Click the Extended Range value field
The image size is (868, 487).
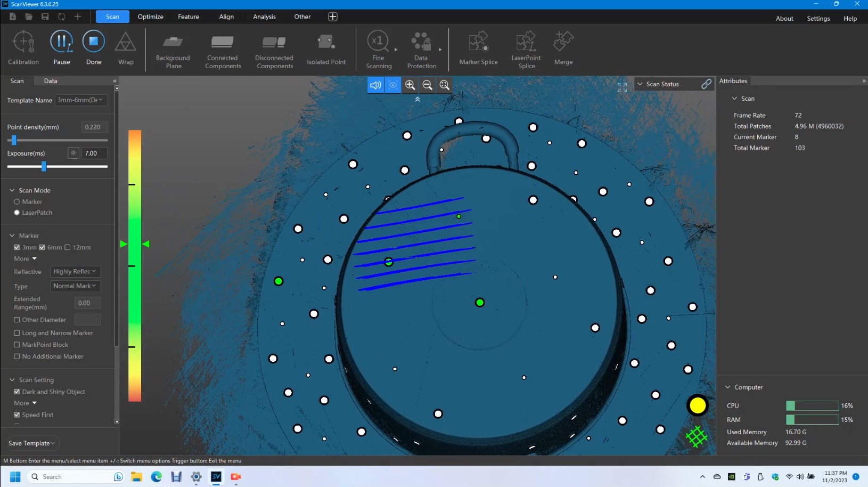pos(87,303)
